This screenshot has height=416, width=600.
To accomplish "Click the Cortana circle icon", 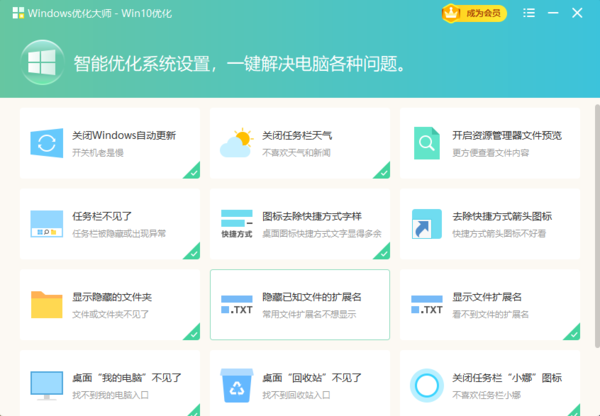I will 427,384.
